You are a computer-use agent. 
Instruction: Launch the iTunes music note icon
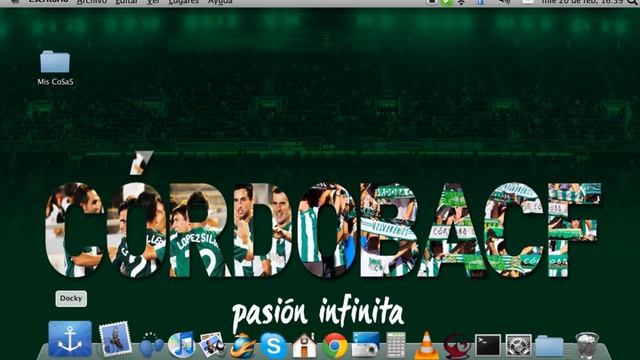click(x=181, y=345)
